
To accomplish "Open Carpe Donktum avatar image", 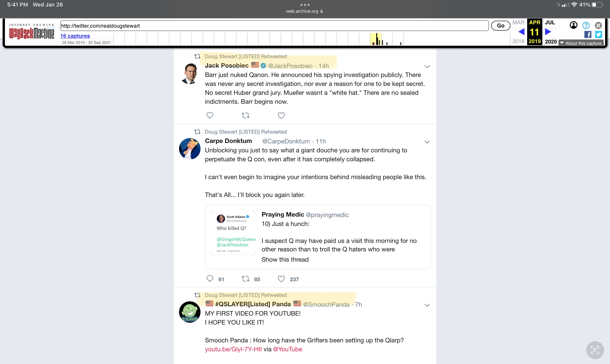I will [190, 149].
